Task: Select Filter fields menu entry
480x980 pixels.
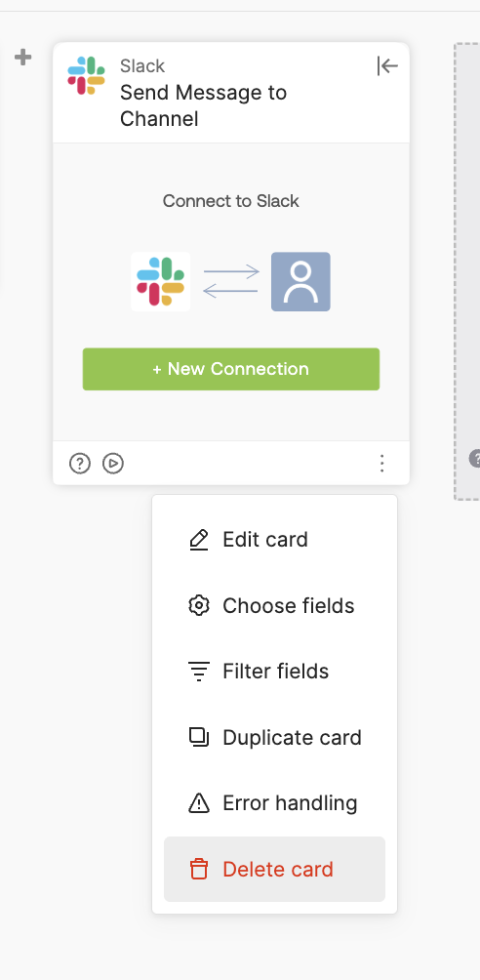Action: coord(274,672)
